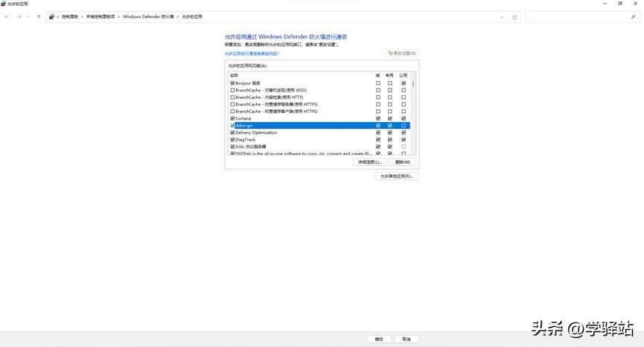The height and width of the screenshot is (347, 644).
Task: Check private (专用) box for Bonjour 服务
Action: click(x=390, y=83)
